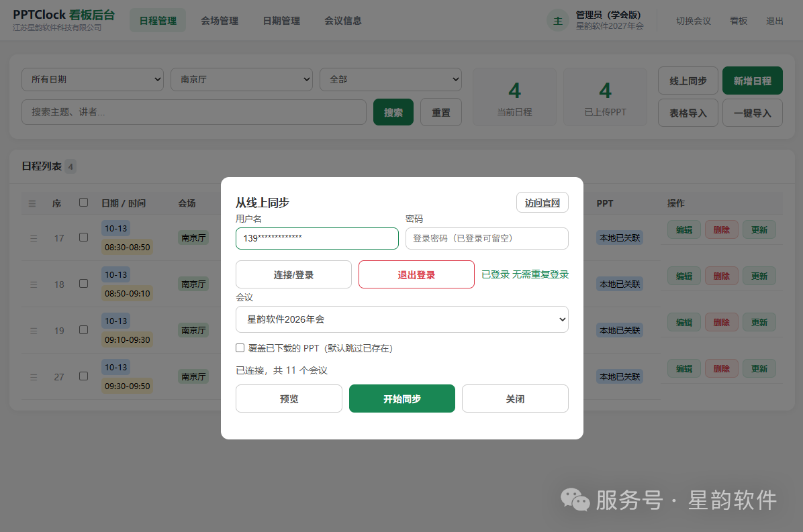The height and width of the screenshot is (532, 803).
Task: Click the green 搜索 button
Action: [x=393, y=112]
